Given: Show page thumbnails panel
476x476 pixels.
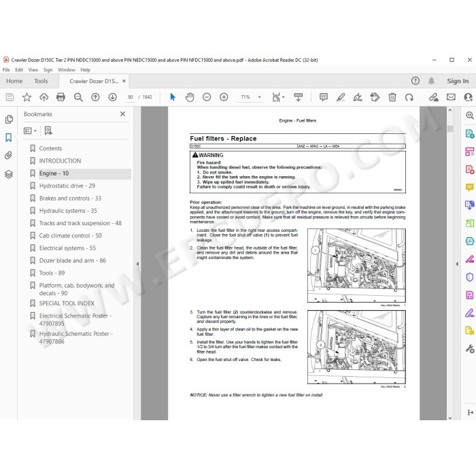Looking at the screenshot, I should 9,119.
